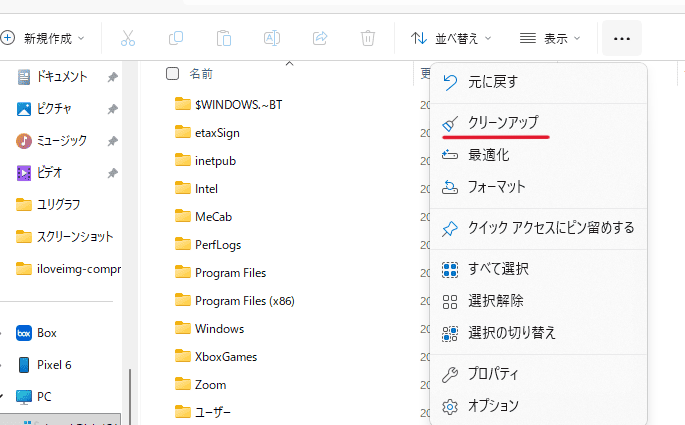The width and height of the screenshot is (685, 425).
Task: Open オプション from the menu
Action: (x=538, y=406)
